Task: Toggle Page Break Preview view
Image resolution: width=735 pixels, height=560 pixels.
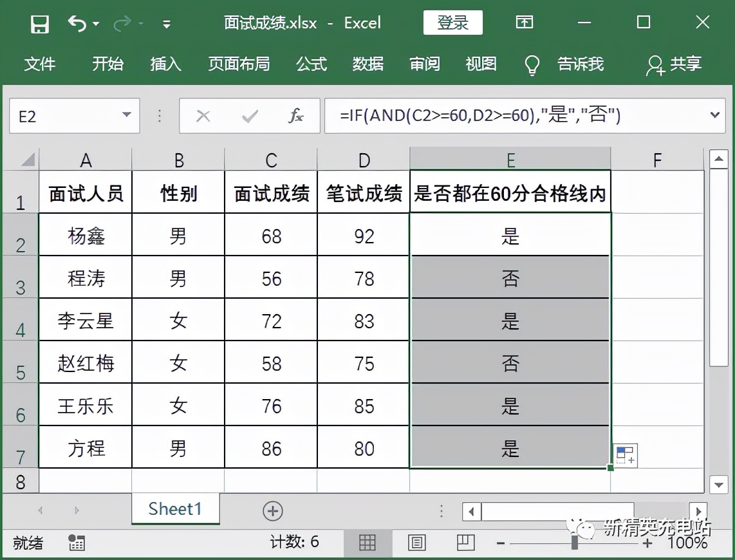Action: click(465, 543)
